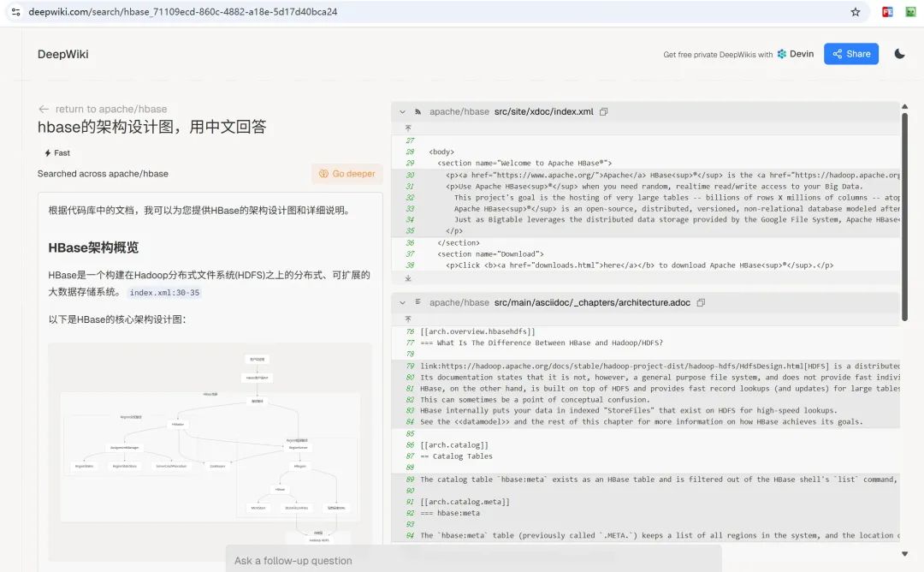Click Get free private DeepWikis with text

(718, 54)
